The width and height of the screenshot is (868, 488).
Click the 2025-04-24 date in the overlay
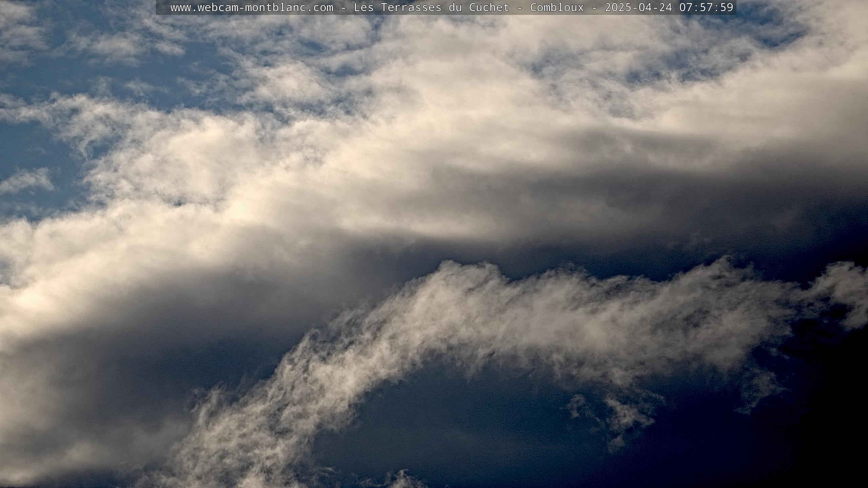[638, 7]
